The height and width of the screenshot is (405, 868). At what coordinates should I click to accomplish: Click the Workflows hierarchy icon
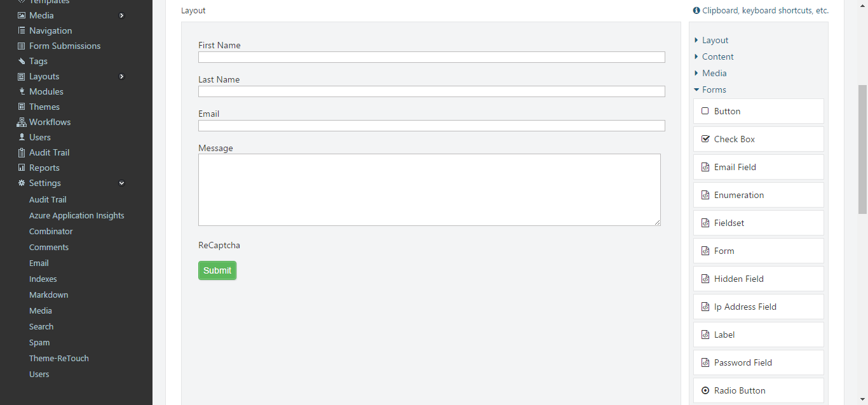point(22,122)
